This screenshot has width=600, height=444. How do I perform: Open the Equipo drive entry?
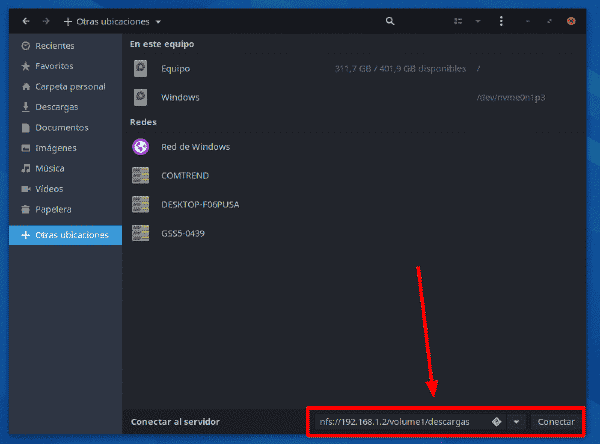355,69
